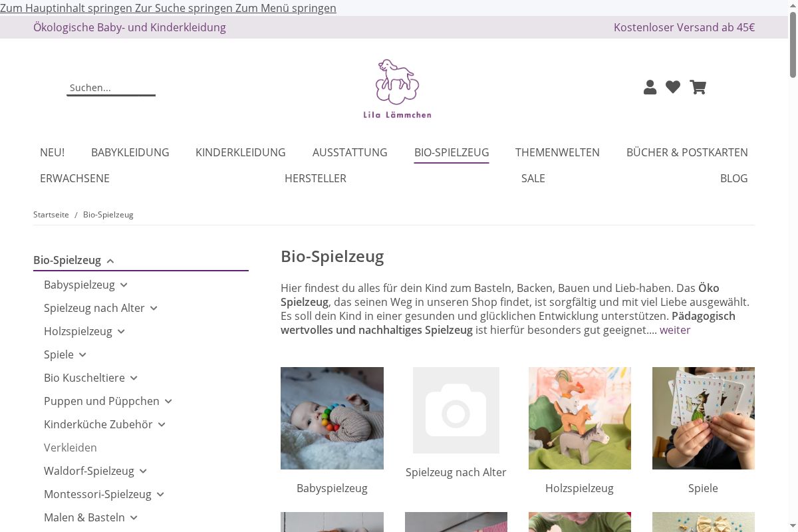Collapse the Bio-Spielzeug sidebar category chevron
This screenshot has height=532, width=798.
[x=110, y=261]
